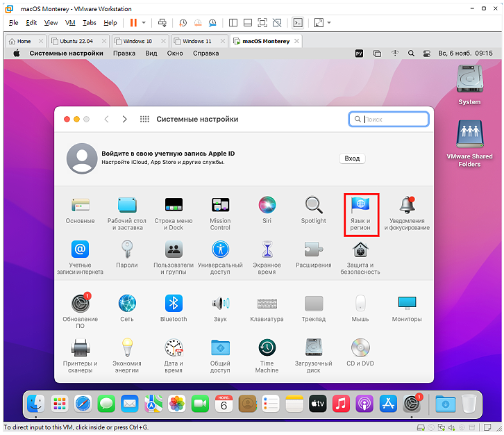Open Launchpad from the Dock
This screenshot has width=504, height=435.
click(60, 403)
